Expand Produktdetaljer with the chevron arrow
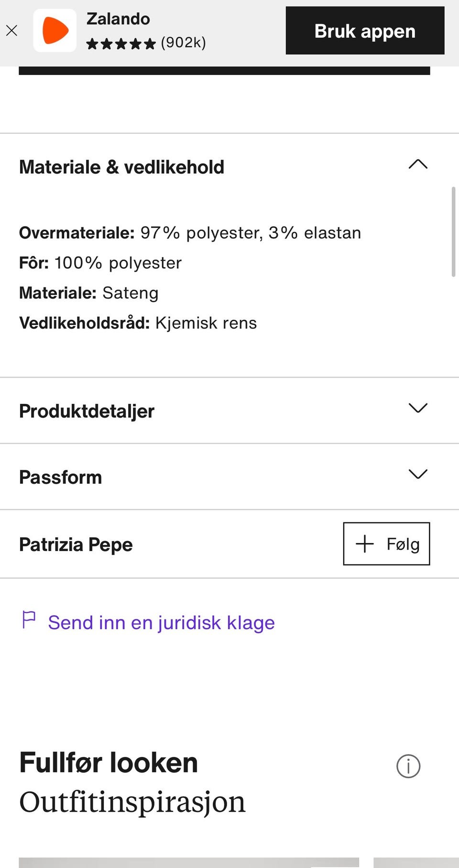Viewport: 459px width, 868px height. [418, 408]
